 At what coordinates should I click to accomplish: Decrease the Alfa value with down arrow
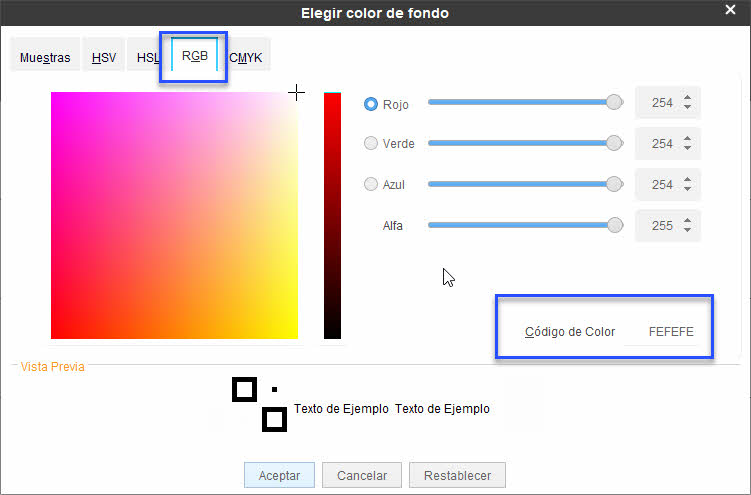[x=688, y=230]
